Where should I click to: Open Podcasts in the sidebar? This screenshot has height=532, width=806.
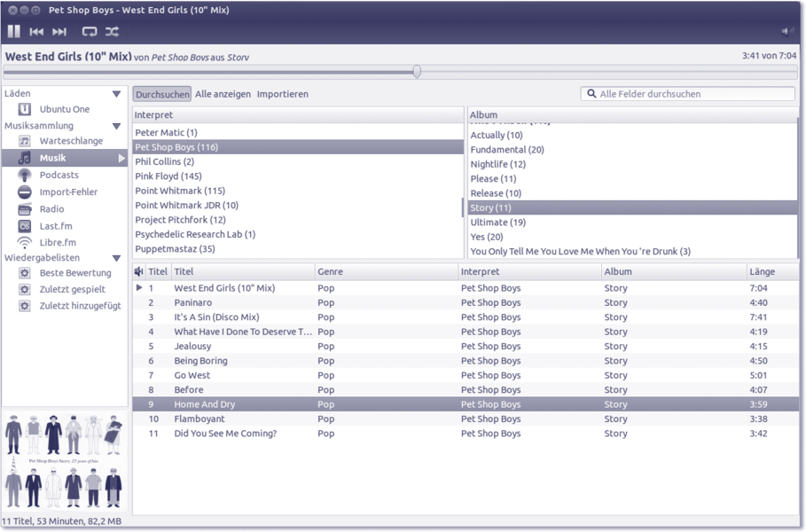click(59, 175)
